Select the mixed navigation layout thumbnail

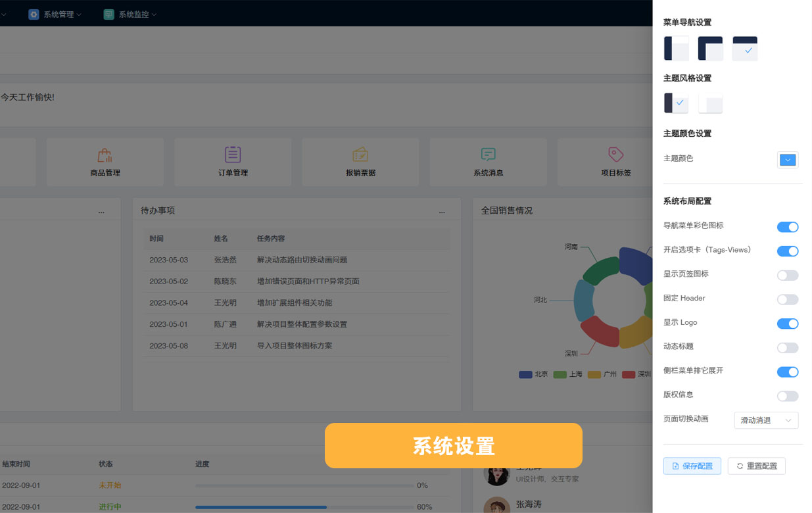tap(711, 49)
